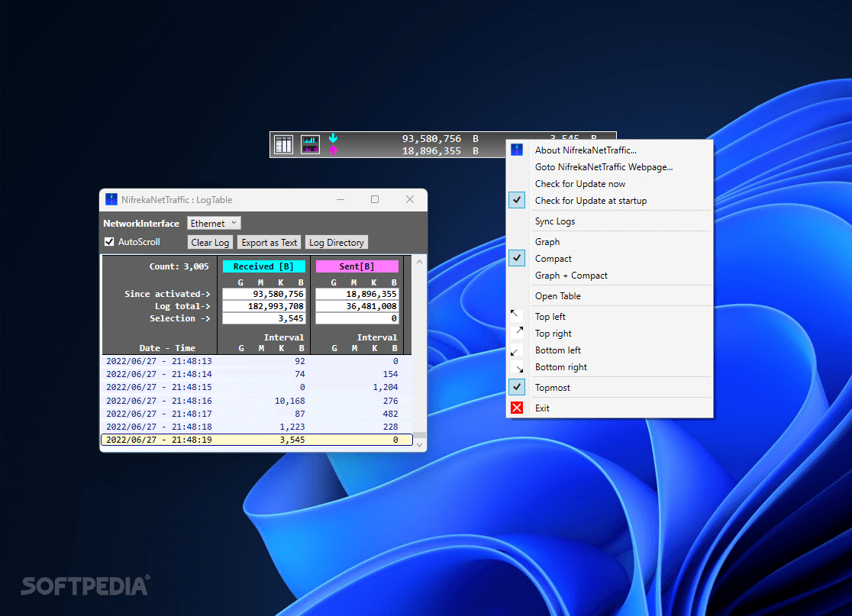The width and height of the screenshot is (852, 616).
Task: Click the Log Directory button
Action: click(337, 242)
